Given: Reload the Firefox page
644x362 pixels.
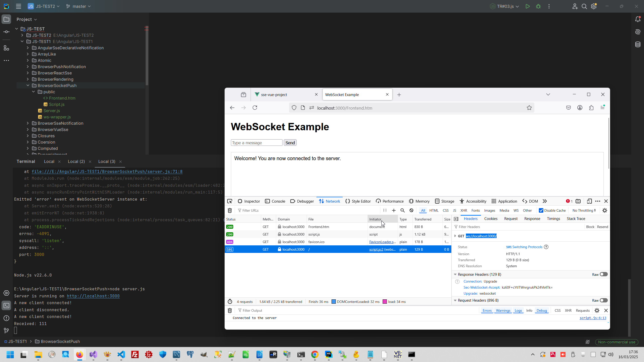Looking at the screenshot, I should (x=255, y=108).
